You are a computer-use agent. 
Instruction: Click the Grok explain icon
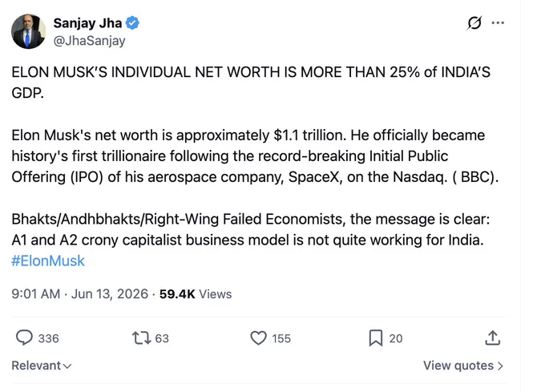474,23
